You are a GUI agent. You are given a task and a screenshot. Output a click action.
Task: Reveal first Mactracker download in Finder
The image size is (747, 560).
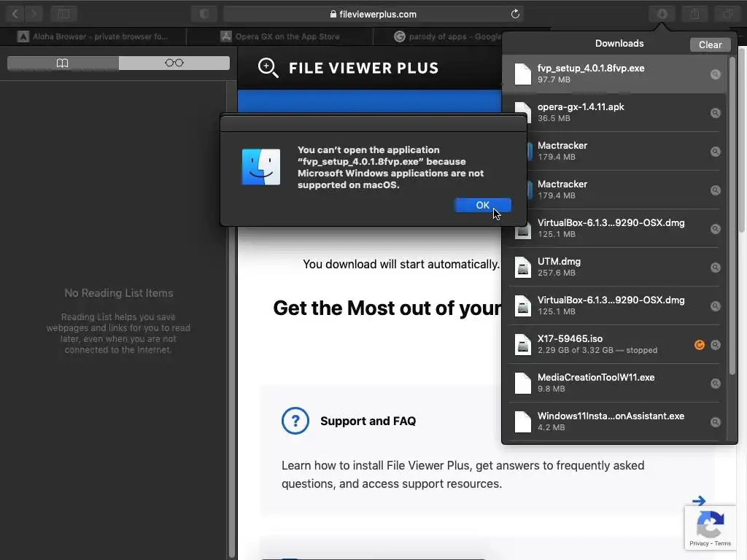click(x=715, y=152)
